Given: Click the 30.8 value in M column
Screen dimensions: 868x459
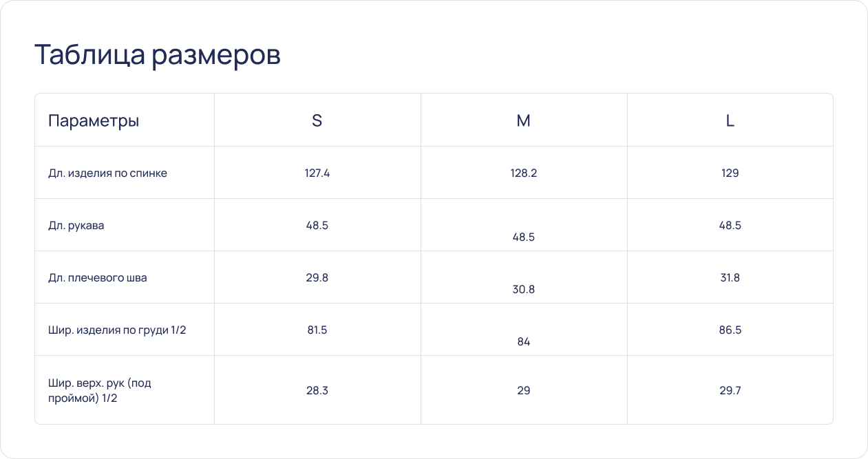Looking at the screenshot, I should click(x=524, y=290).
